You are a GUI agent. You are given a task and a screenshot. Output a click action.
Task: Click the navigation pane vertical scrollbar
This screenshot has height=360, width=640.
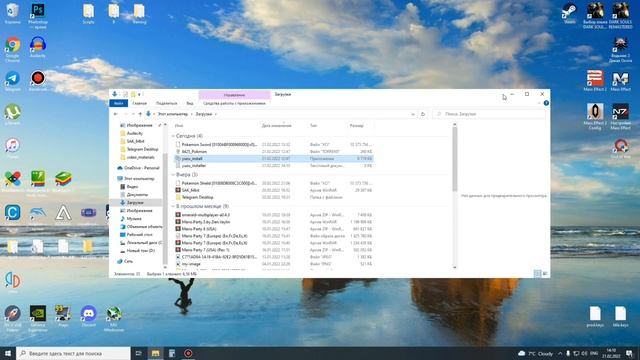pyautogui.click(x=165, y=208)
